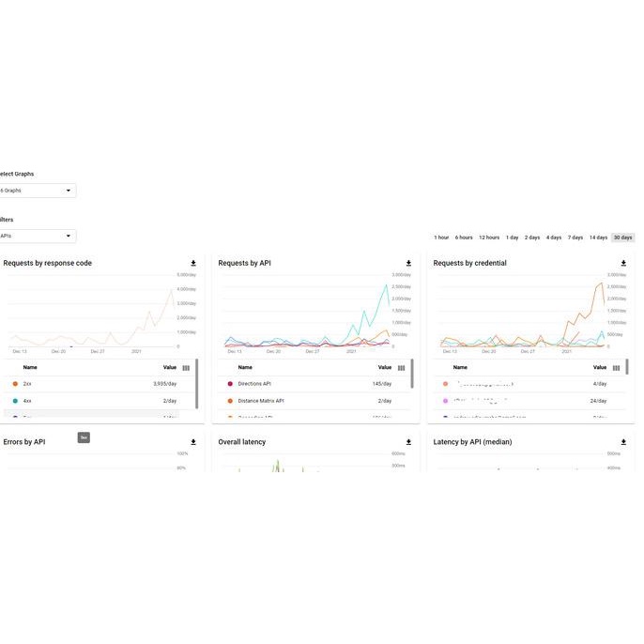
Task: Download Requests by response code chart
Action: pyautogui.click(x=193, y=263)
